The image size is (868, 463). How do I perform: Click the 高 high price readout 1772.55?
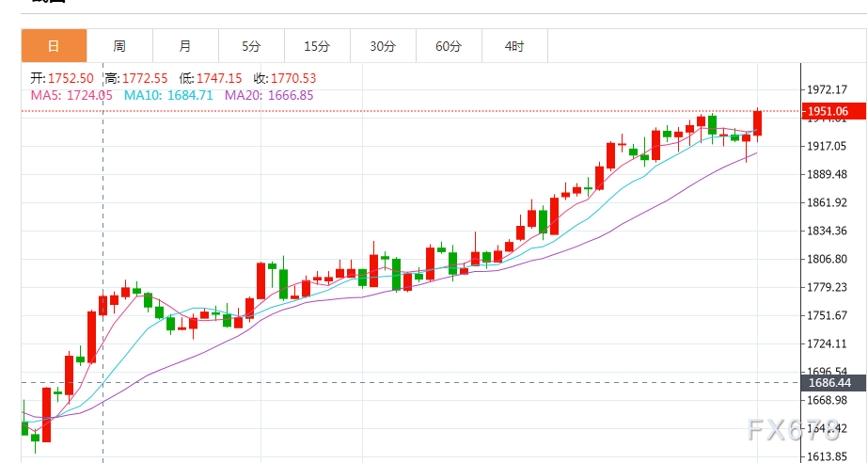[136, 78]
